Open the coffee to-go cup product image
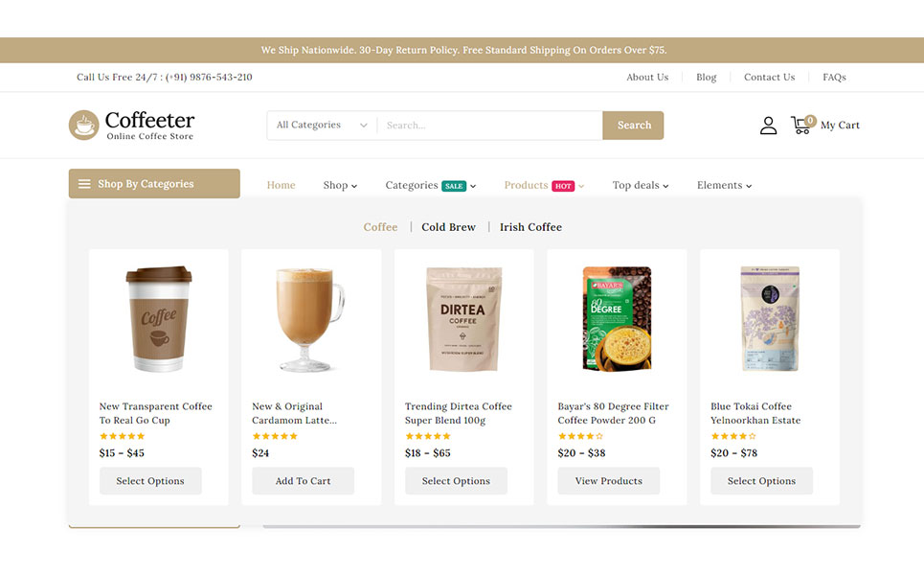Screen dimensions: 924x575 [159, 318]
